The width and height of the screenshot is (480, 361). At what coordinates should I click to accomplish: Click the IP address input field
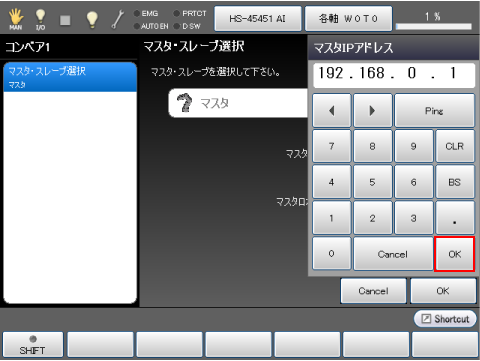pyautogui.click(x=394, y=75)
